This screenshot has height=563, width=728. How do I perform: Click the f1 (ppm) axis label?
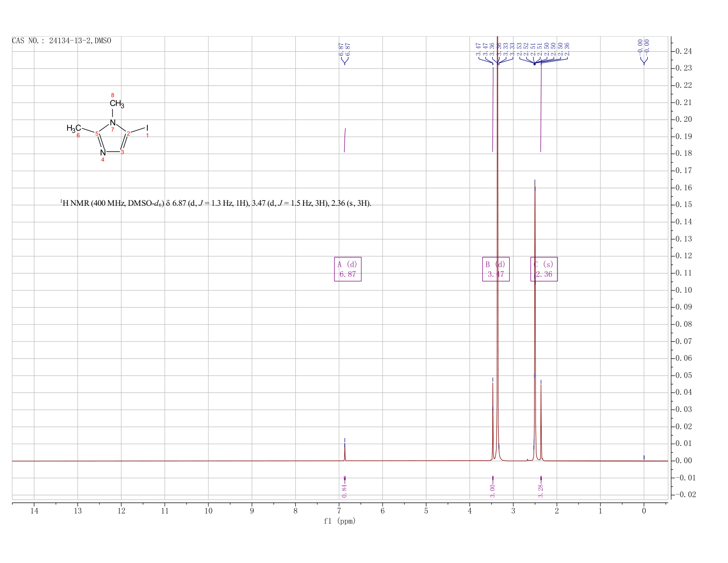coord(340,521)
